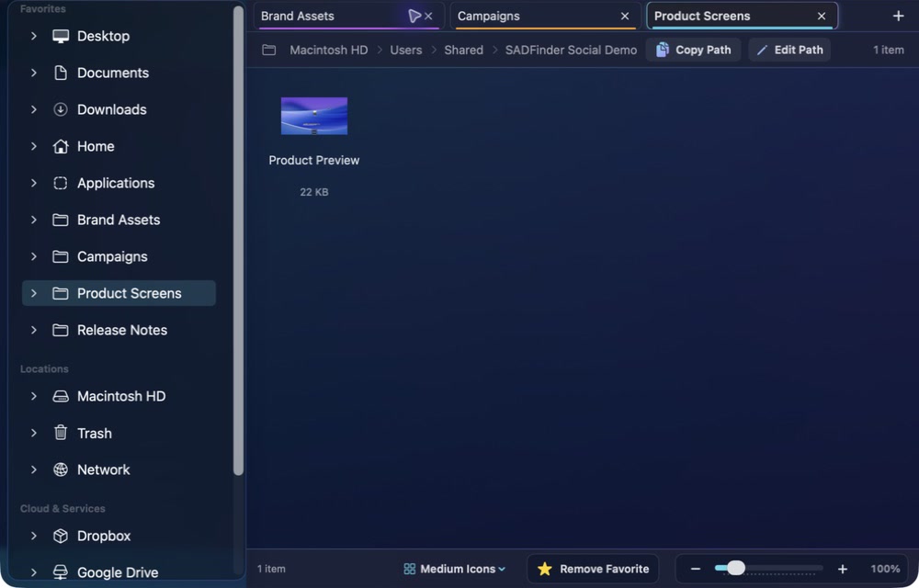The height and width of the screenshot is (588, 919).
Task: Select the Product Preview thumbnail
Action: tap(314, 116)
